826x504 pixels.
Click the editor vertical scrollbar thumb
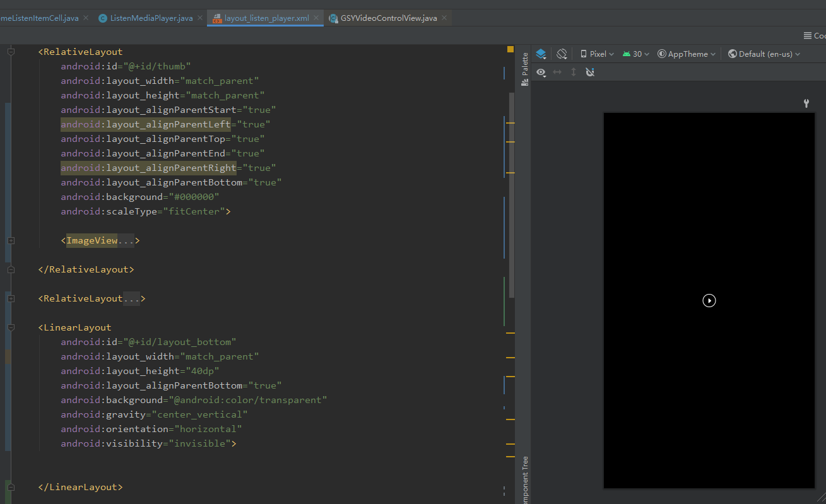512,195
